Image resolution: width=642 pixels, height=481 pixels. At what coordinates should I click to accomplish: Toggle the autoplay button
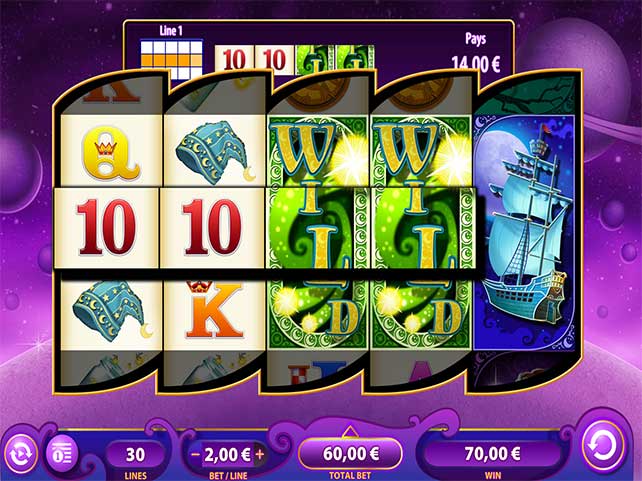click(19, 454)
